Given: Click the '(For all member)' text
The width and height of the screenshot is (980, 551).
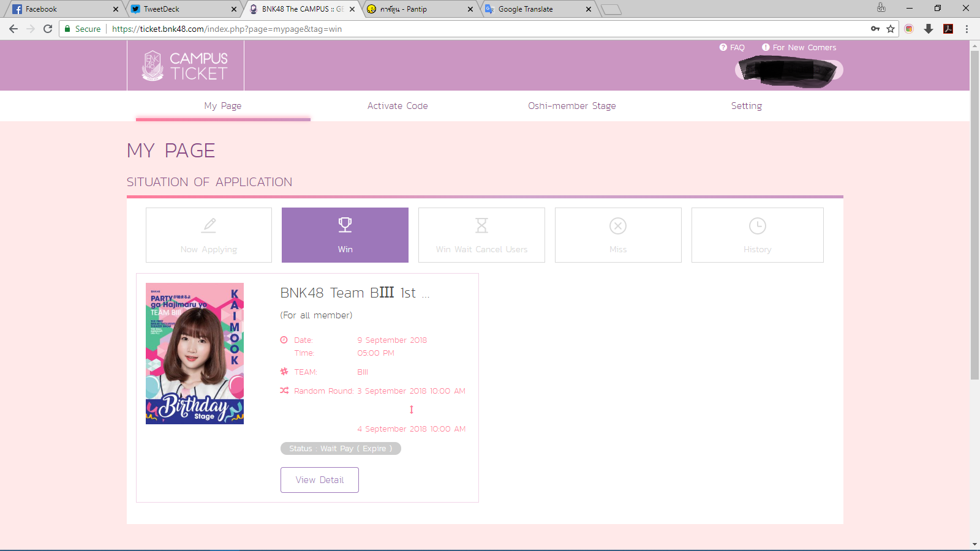Looking at the screenshot, I should pyautogui.click(x=316, y=315).
